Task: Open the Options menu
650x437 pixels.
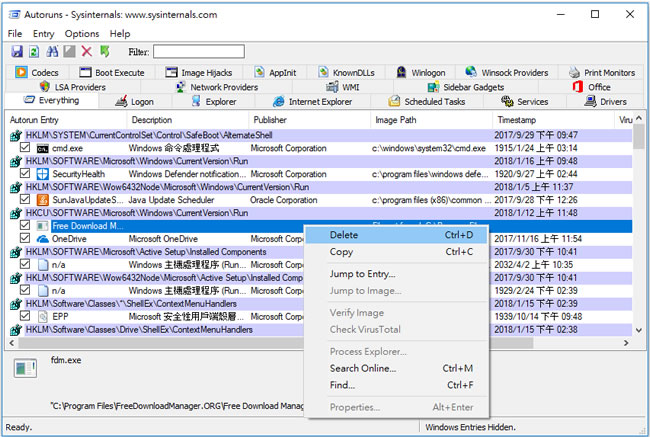Action: 82,34
